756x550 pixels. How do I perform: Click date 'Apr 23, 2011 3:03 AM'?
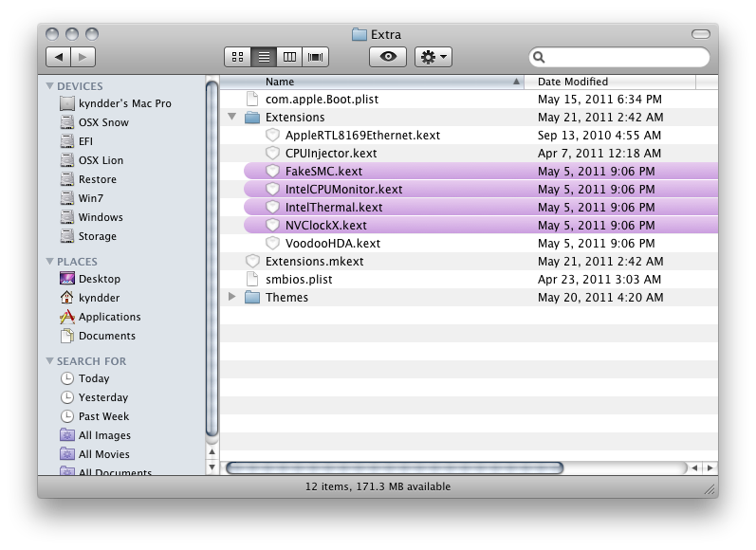tap(599, 280)
